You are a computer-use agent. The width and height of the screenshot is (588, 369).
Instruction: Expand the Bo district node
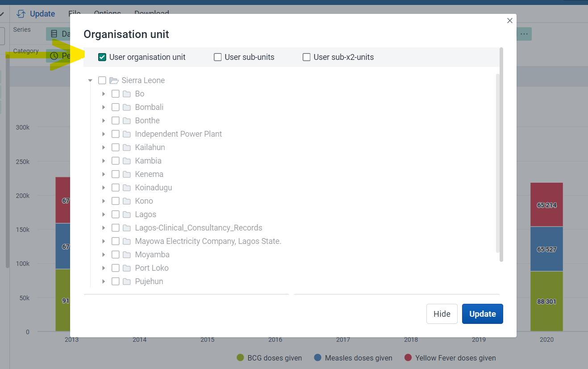pos(104,94)
